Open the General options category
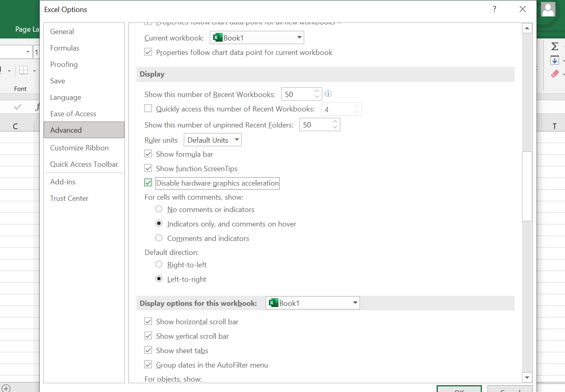The height and width of the screenshot is (392, 565). (84, 32)
